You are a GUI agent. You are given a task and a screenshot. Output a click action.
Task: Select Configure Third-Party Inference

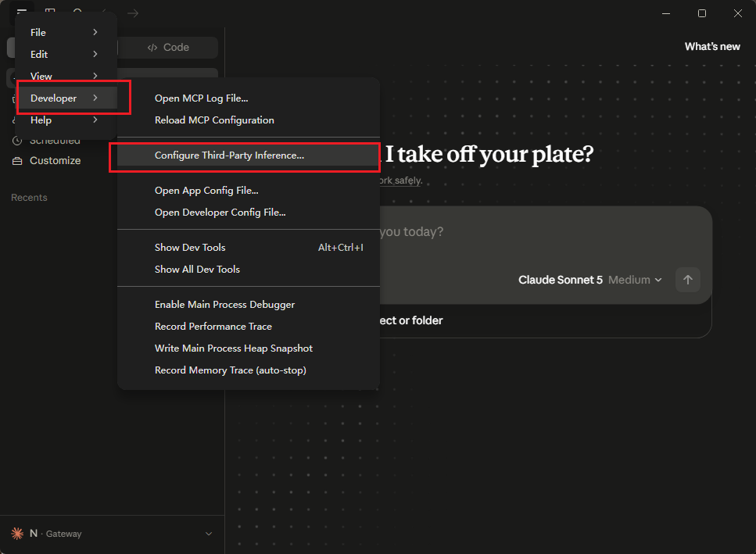tap(249, 155)
